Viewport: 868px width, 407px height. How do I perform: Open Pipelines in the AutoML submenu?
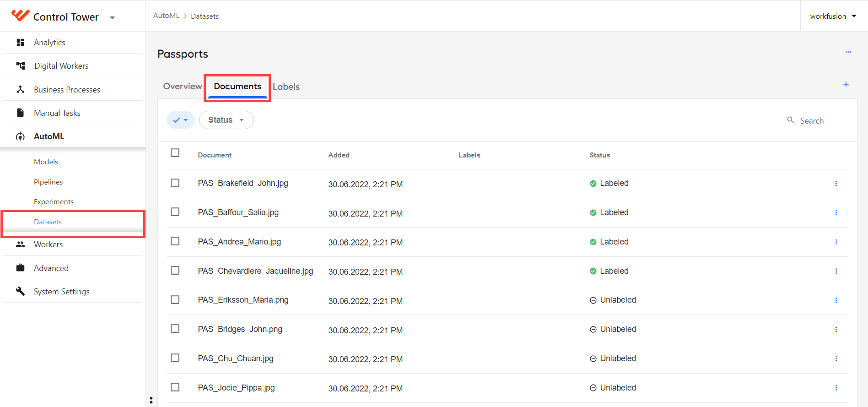click(x=48, y=182)
